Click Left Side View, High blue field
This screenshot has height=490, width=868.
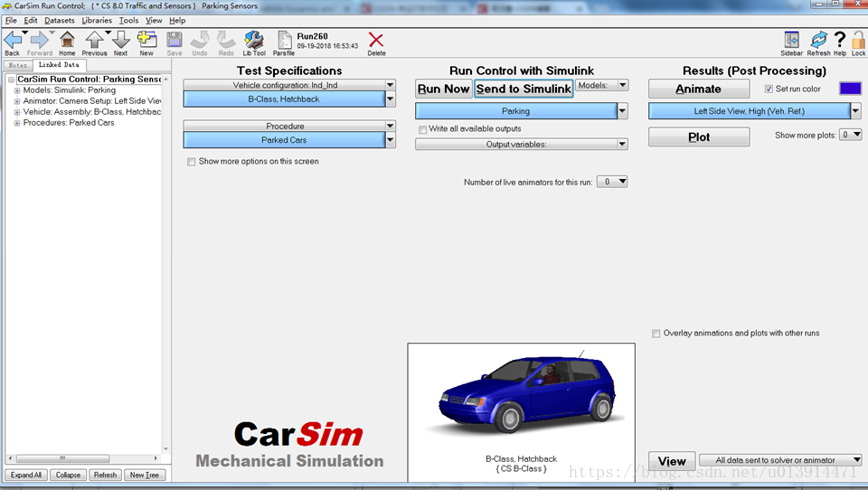[x=750, y=110]
